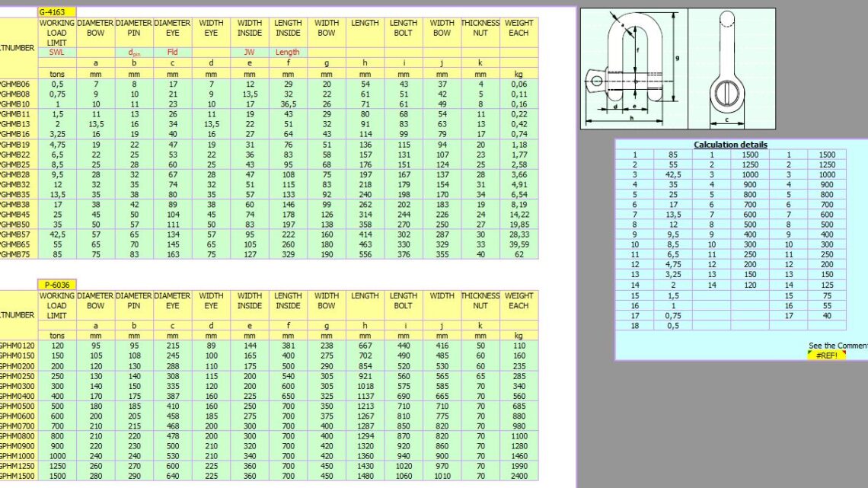Click the red Fld cell
Screen dimensions: 868x488
point(173,52)
